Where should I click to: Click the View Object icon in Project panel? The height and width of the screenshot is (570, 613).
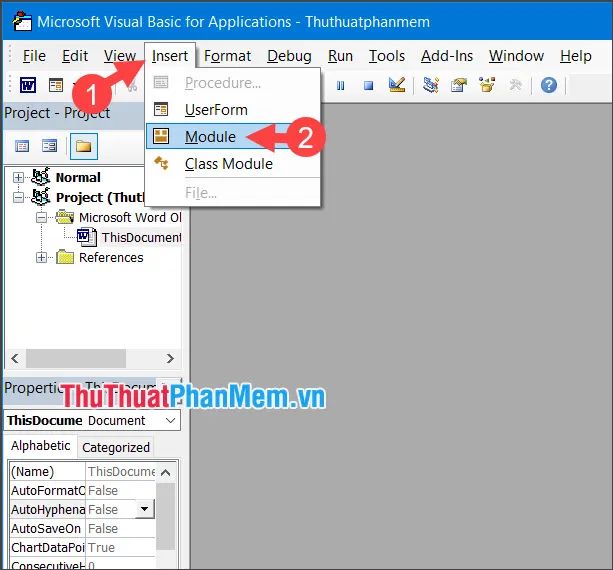50,146
